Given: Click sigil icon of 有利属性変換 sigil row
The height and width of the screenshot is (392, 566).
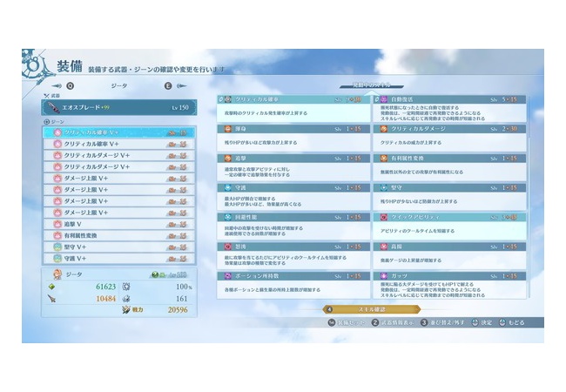Looking at the screenshot, I should pyautogui.click(x=57, y=236).
